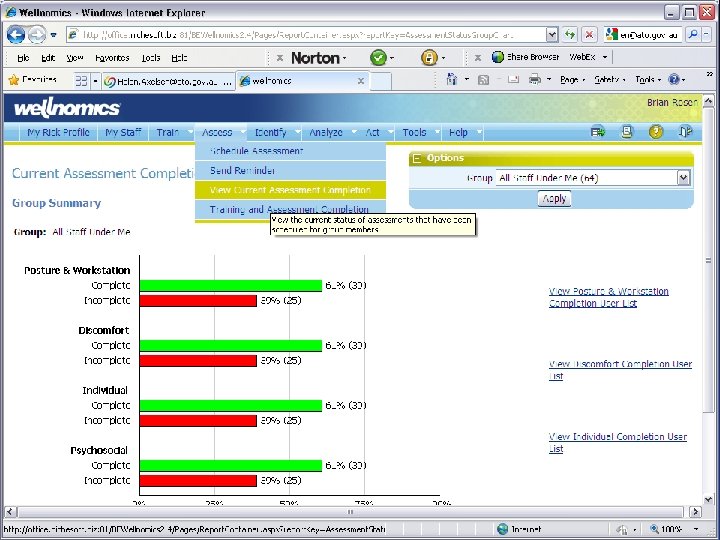
Task: Click the Print icon in command bar
Action: 534,80
